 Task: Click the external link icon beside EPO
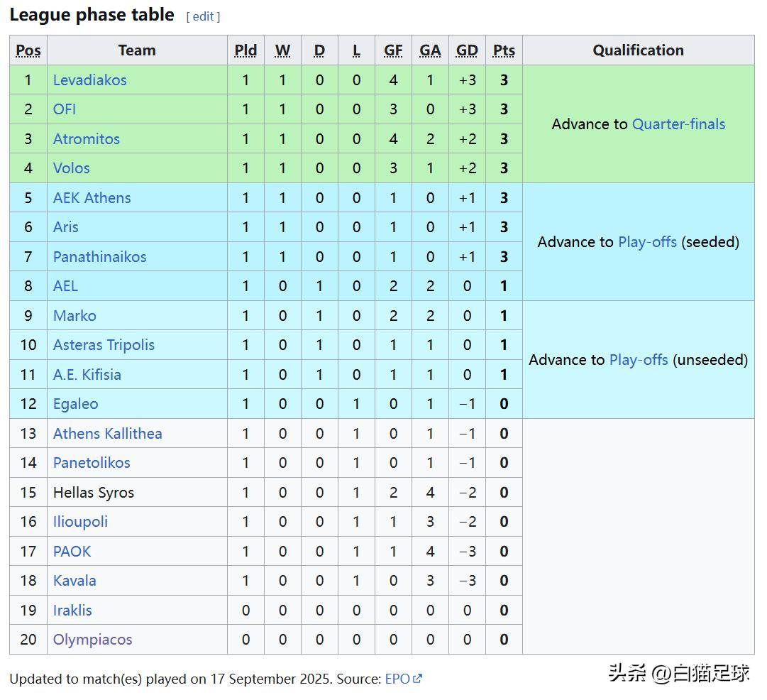(417, 679)
